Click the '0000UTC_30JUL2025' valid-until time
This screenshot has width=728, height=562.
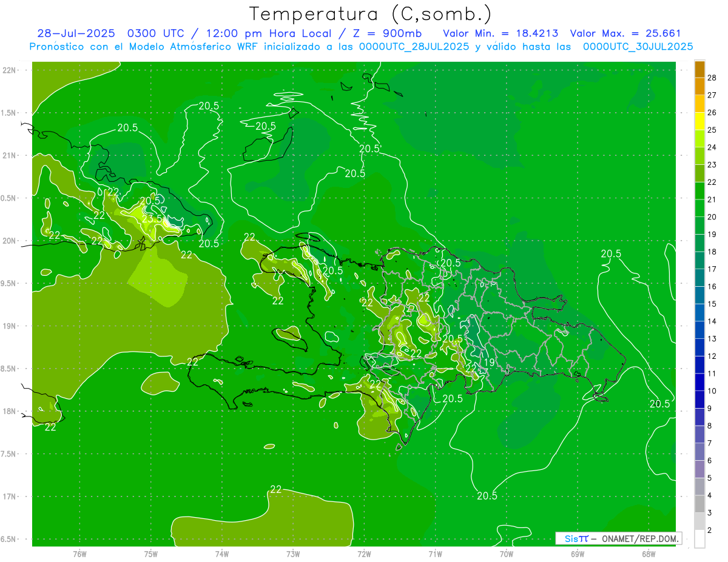tap(638, 47)
